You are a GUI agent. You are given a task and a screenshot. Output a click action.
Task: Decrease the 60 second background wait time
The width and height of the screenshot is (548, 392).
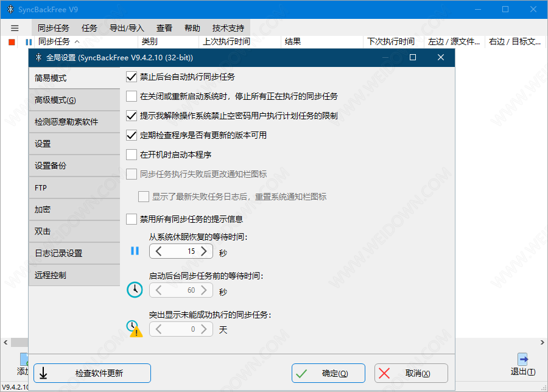[x=158, y=290]
